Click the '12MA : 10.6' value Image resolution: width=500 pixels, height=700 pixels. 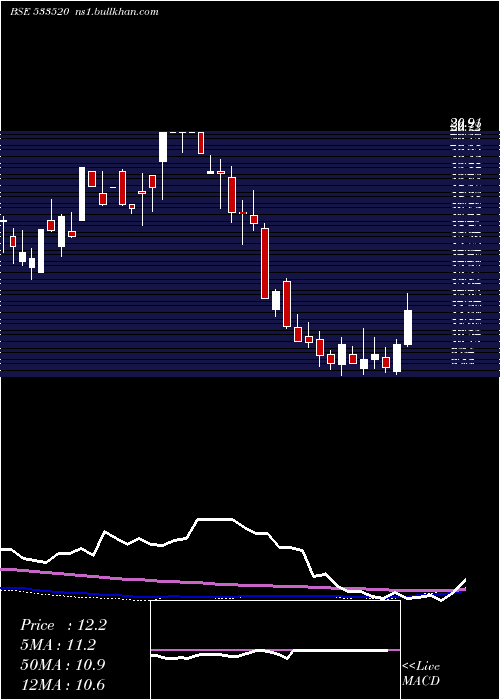pos(63,684)
